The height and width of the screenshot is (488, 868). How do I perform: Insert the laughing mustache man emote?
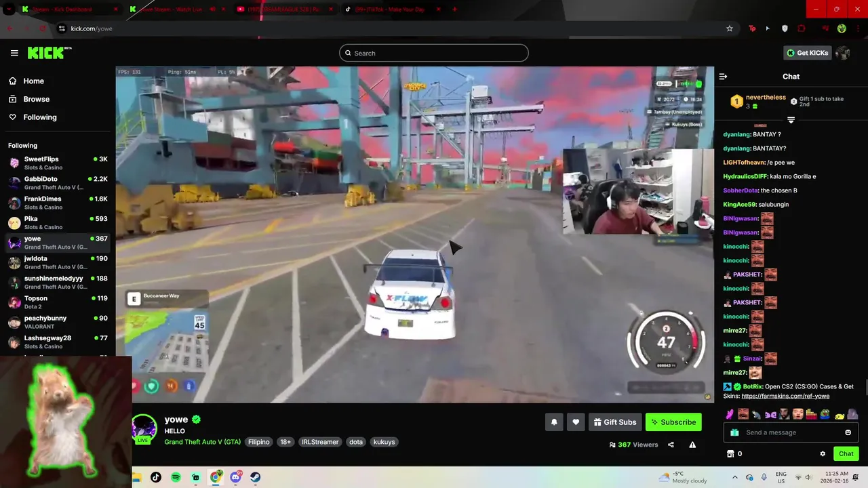pos(743,413)
